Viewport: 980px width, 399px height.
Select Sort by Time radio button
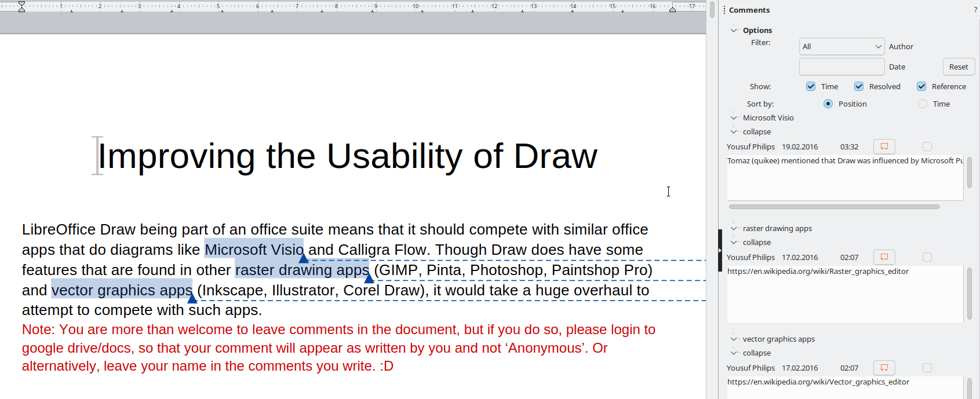(923, 104)
